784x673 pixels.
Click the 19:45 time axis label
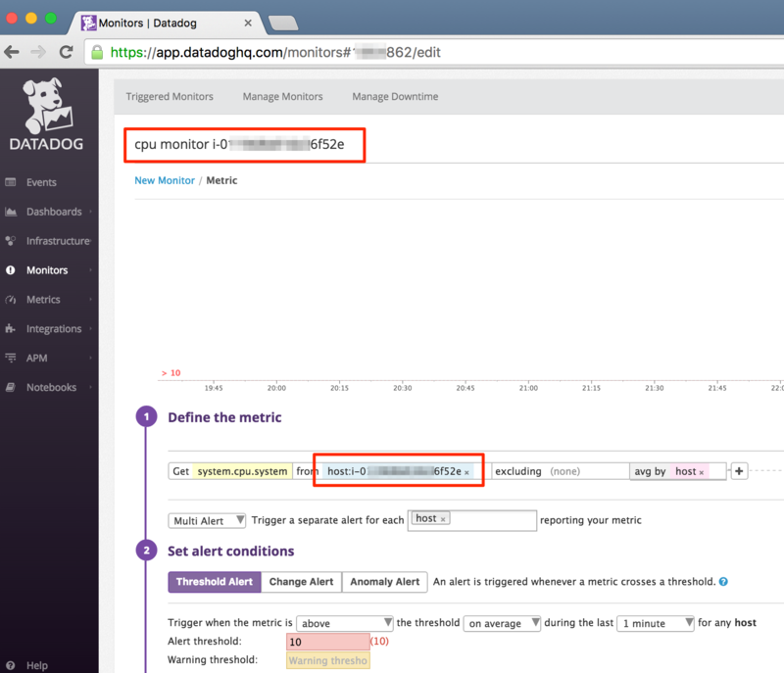(214, 388)
